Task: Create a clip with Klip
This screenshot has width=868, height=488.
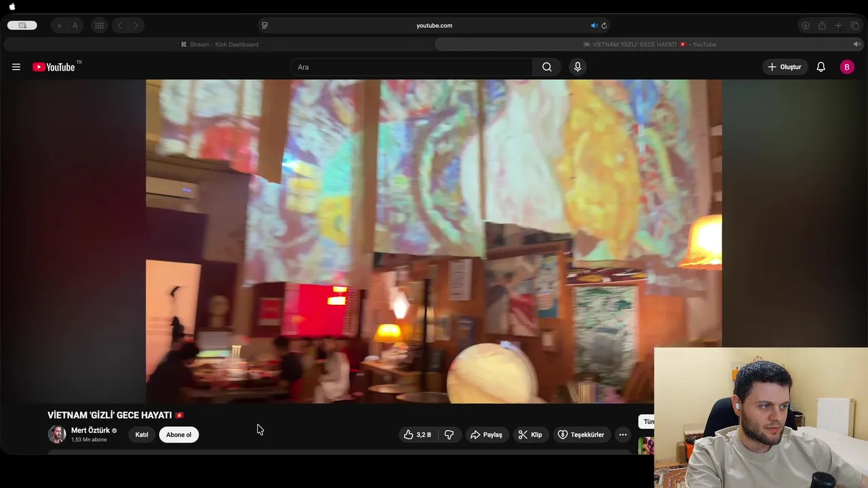Action: [x=530, y=435]
